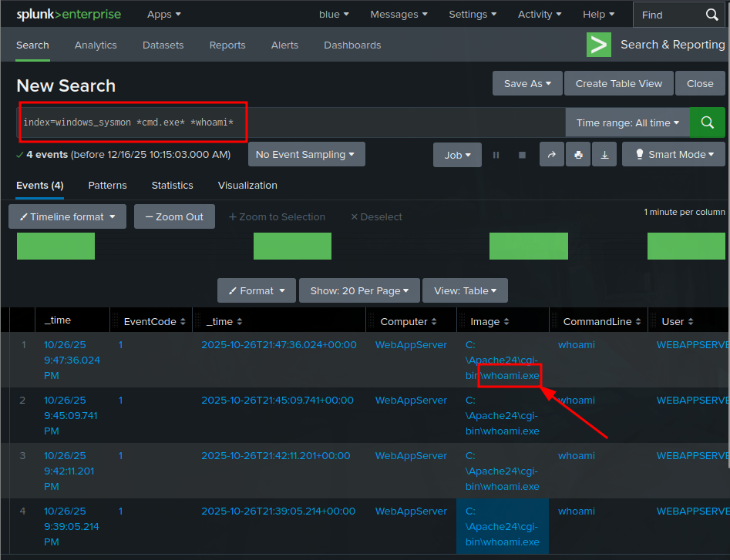Export results with download icon
Image resolution: width=730 pixels, height=560 pixels.
click(604, 154)
